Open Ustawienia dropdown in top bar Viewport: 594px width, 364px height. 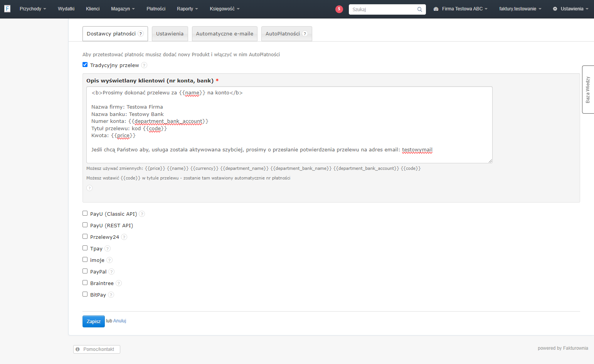570,9
